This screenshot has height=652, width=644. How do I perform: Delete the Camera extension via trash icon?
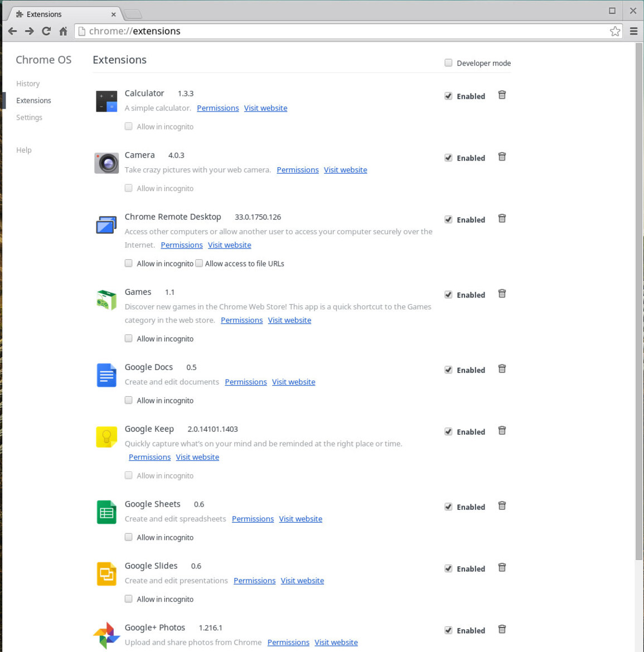click(502, 157)
